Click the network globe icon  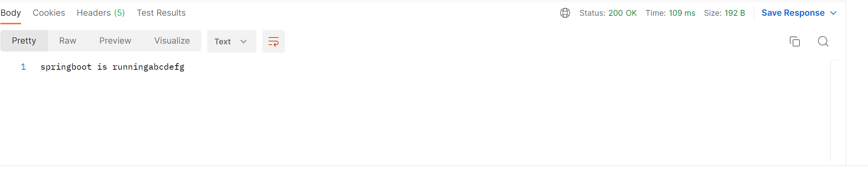(x=565, y=13)
